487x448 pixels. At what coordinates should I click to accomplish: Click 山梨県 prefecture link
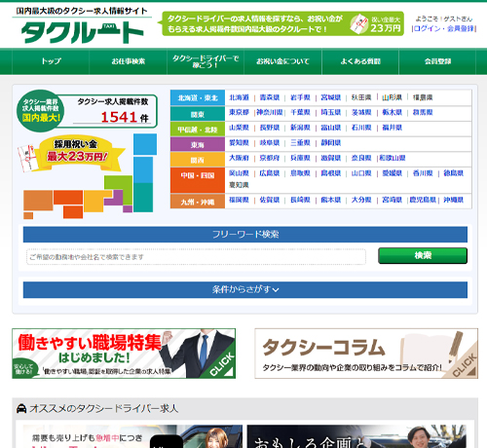coord(239,128)
